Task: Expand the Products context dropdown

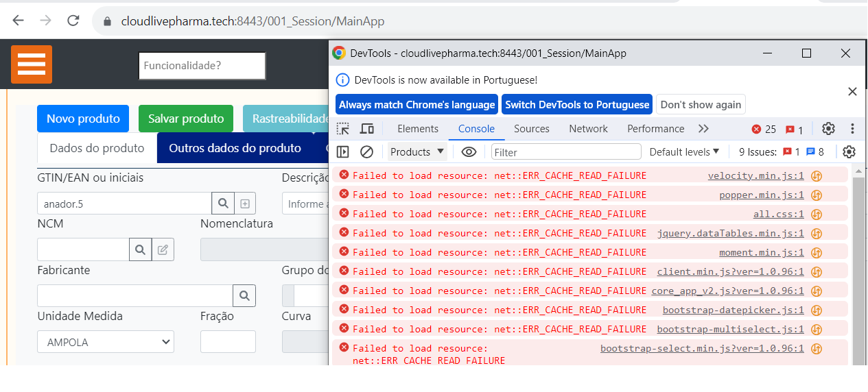Action: pyautogui.click(x=417, y=152)
